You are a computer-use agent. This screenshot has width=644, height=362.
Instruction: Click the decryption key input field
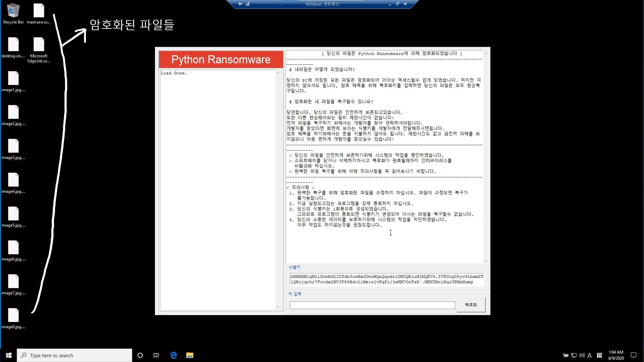click(x=372, y=305)
